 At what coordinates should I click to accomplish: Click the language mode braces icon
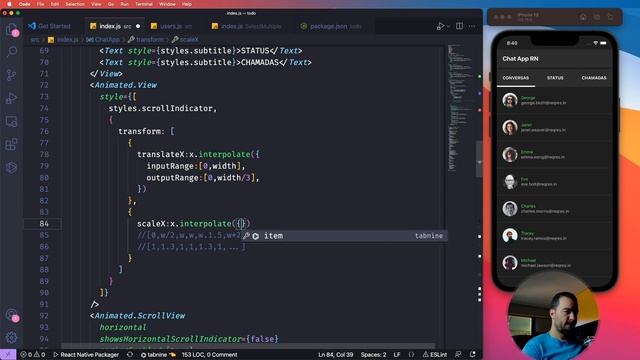[411, 354]
